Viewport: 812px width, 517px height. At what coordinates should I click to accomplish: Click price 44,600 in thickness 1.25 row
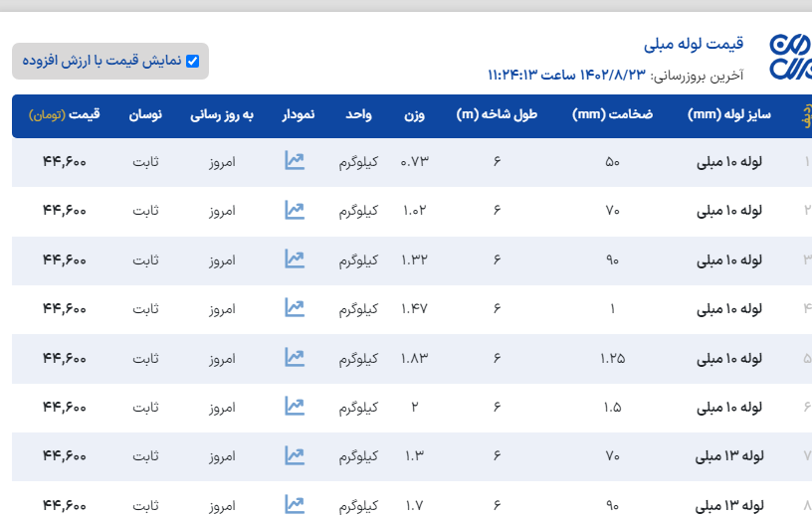[65, 357]
